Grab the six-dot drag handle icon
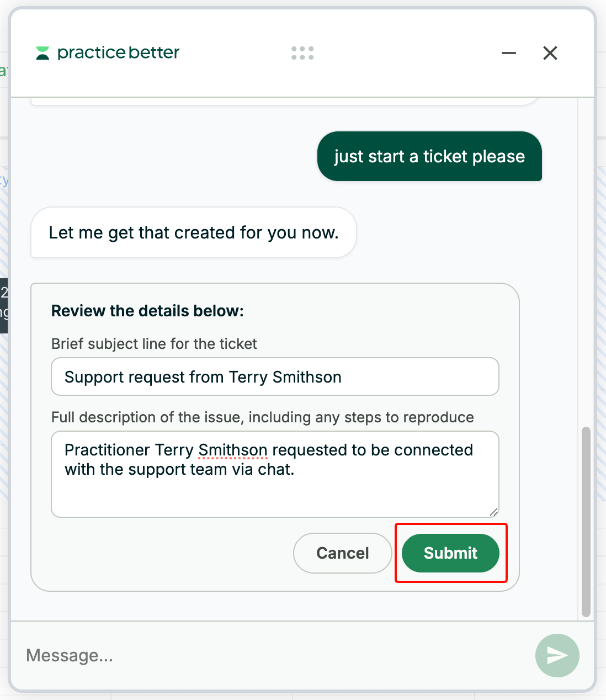606x700 pixels. tap(302, 53)
